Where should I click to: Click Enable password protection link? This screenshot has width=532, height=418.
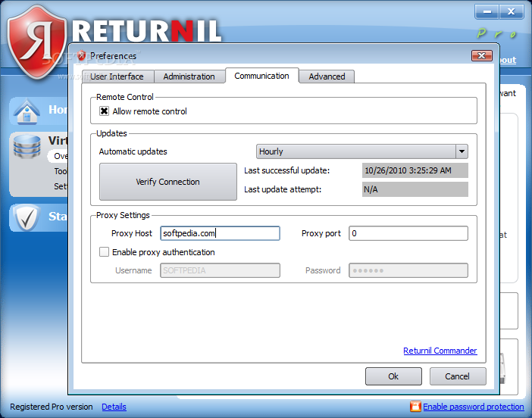[x=474, y=407]
